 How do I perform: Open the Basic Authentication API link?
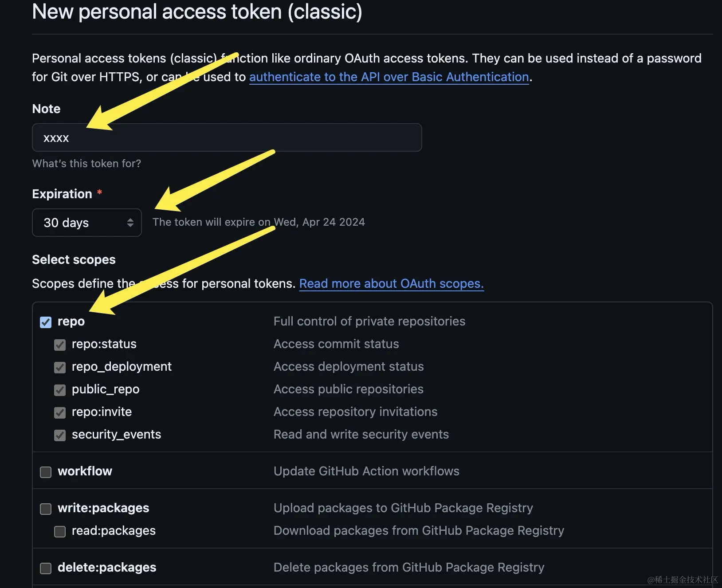(389, 77)
